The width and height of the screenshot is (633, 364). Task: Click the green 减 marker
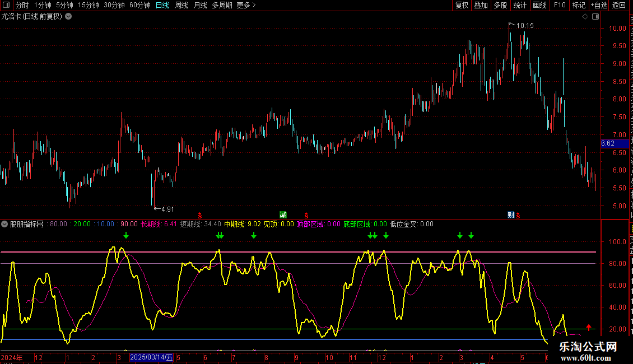coord(283,214)
